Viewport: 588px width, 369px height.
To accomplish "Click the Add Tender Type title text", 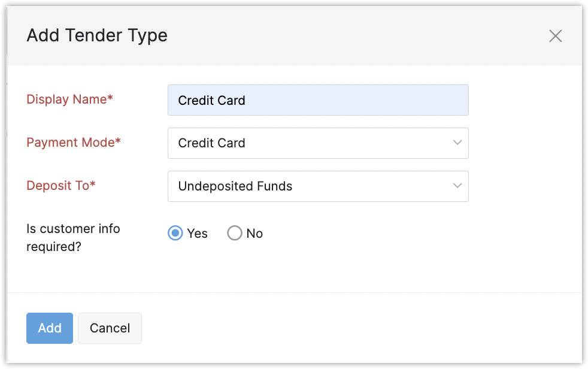I will coord(97,35).
